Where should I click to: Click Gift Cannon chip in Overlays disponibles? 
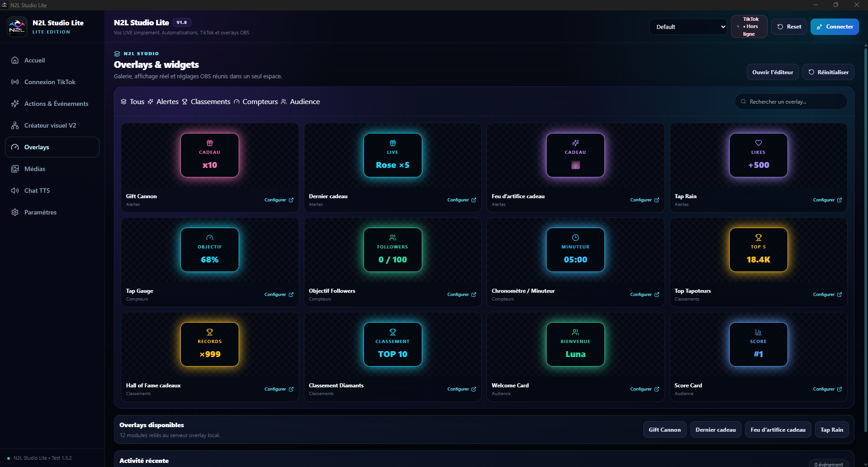point(665,430)
